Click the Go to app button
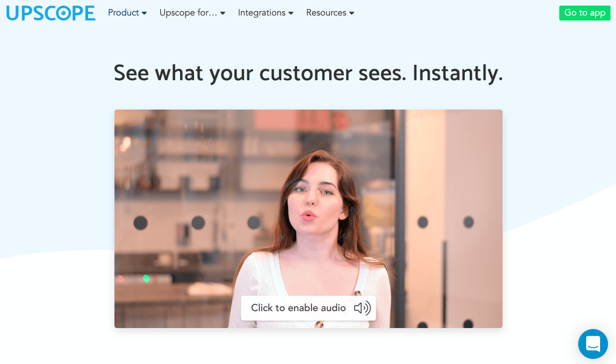This screenshot has height=364, width=616. 585,13
